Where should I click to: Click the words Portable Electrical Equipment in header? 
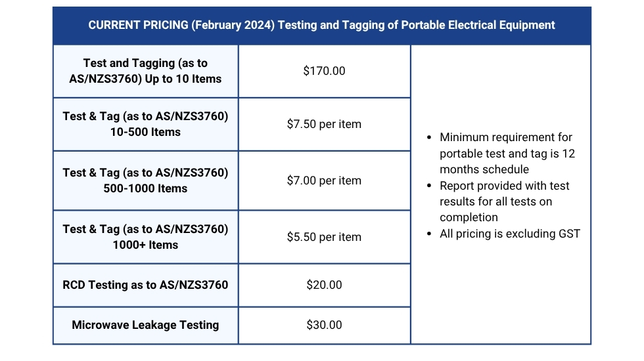(x=478, y=26)
